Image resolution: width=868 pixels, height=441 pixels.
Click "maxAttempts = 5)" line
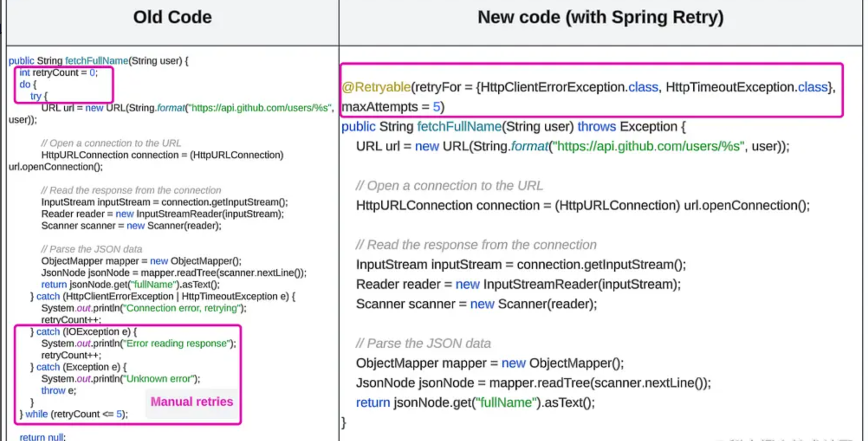point(393,107)
